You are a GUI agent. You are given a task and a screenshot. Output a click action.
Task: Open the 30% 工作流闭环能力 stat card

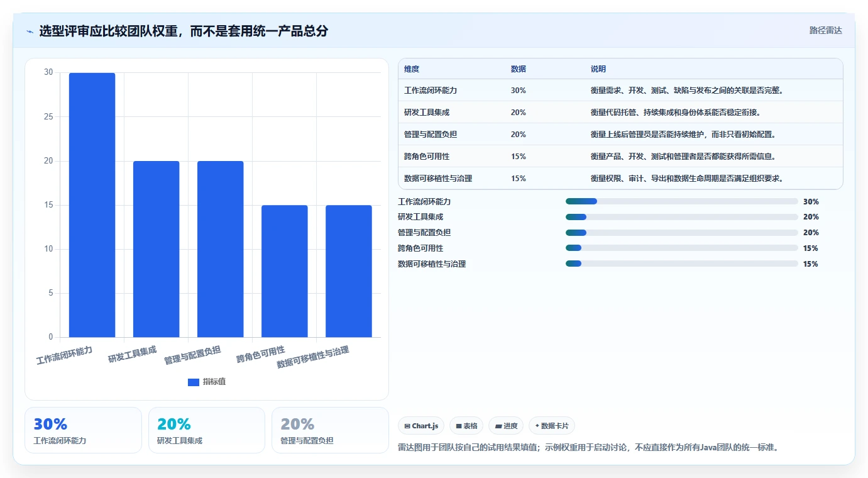83,430
